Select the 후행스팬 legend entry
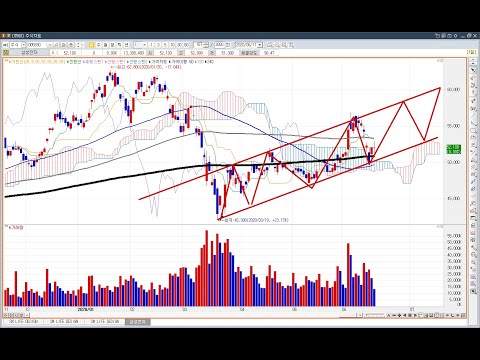 93,62
